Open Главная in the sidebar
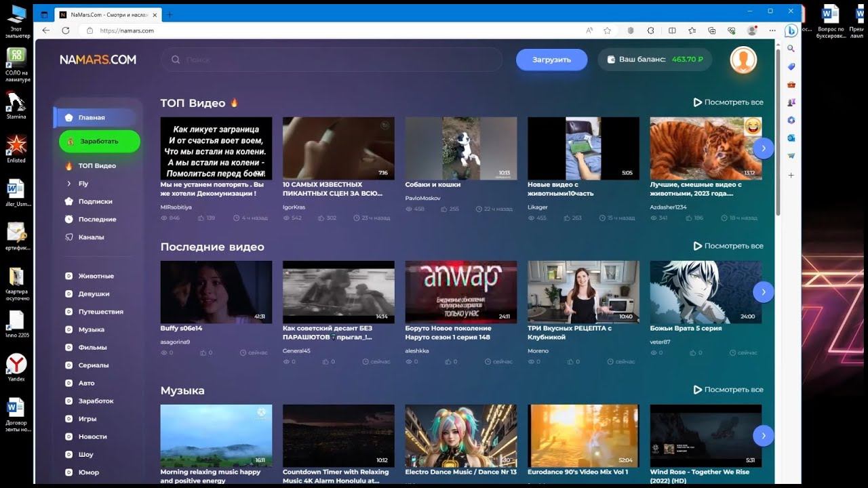Image resolution: width=868 pixels, height=488 pixels. pyautogui.click(x=91, y=117)
